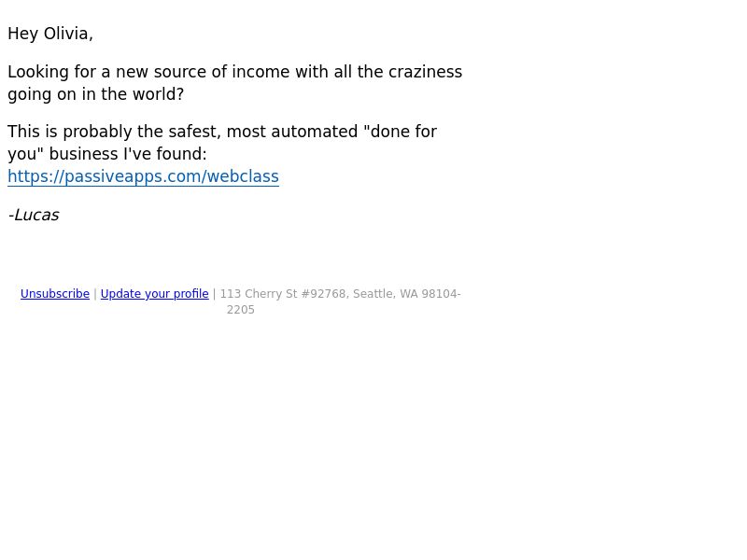747x560 pixels.
Task: Click the word 'automated' in the email body
Action: 315,132
